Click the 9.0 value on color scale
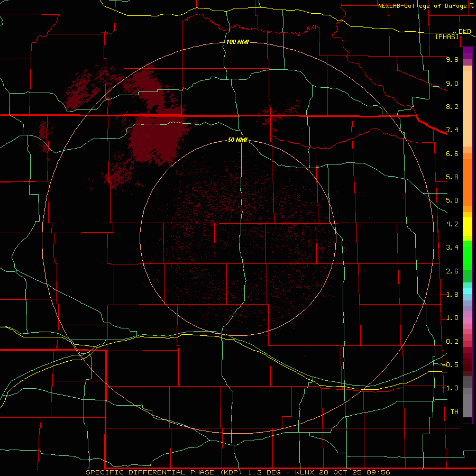The image size is (476, 476). point(452,83)
